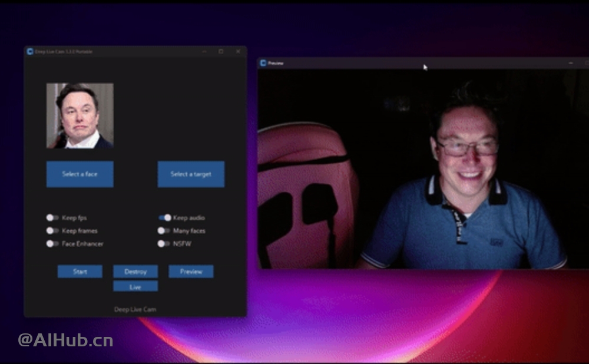Minimize the Deep Live Cam window

pyautogui.click(x=204, y=51)
